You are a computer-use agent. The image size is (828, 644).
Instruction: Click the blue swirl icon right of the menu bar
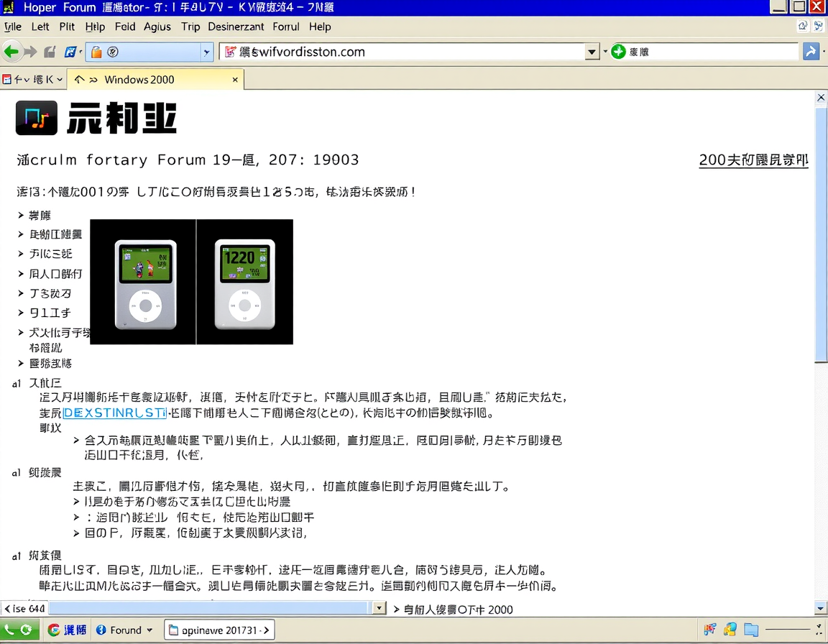click(820, 26)
